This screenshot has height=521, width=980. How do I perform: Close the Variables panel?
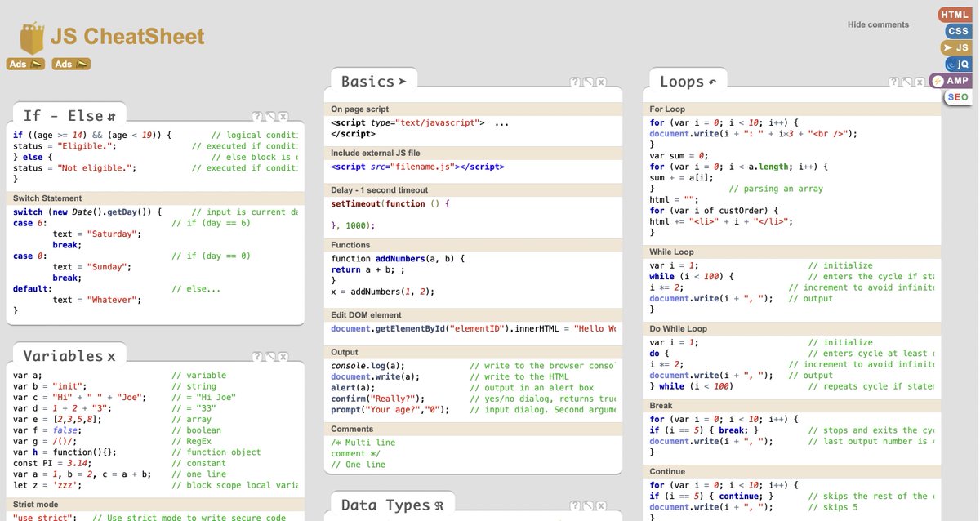[x=283, y=357]
